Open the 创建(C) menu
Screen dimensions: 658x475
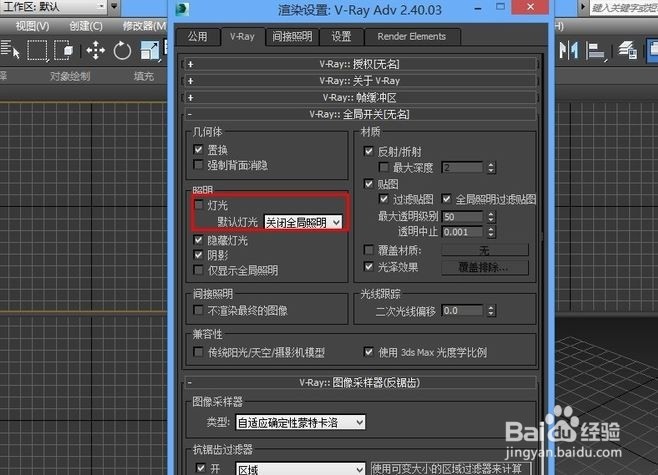pos(86,26)
